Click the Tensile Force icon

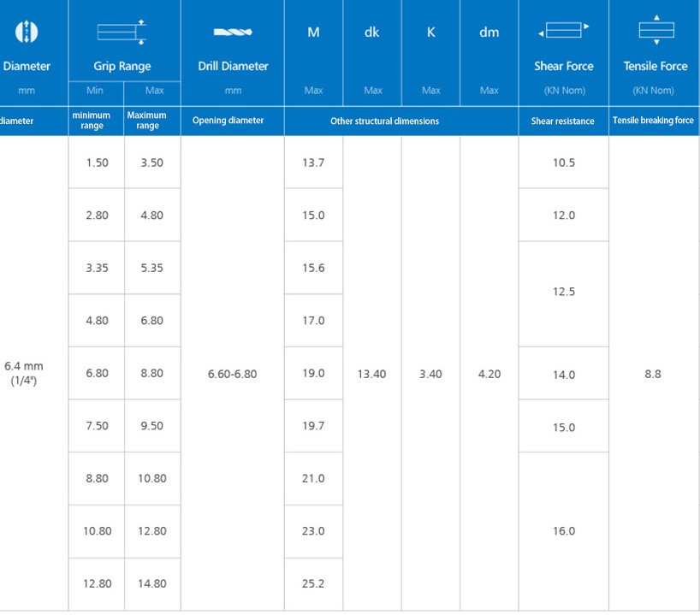tap(656, 30)
